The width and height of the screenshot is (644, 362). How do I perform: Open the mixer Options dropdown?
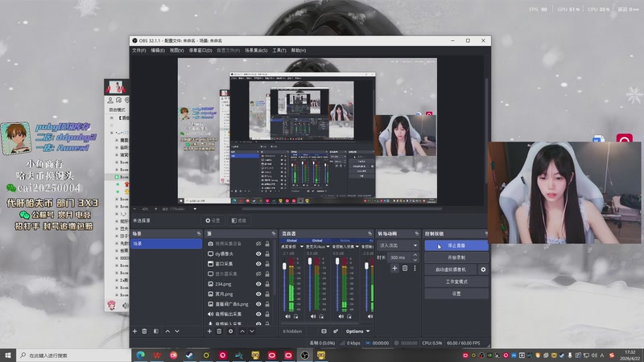tap(357, 331)
